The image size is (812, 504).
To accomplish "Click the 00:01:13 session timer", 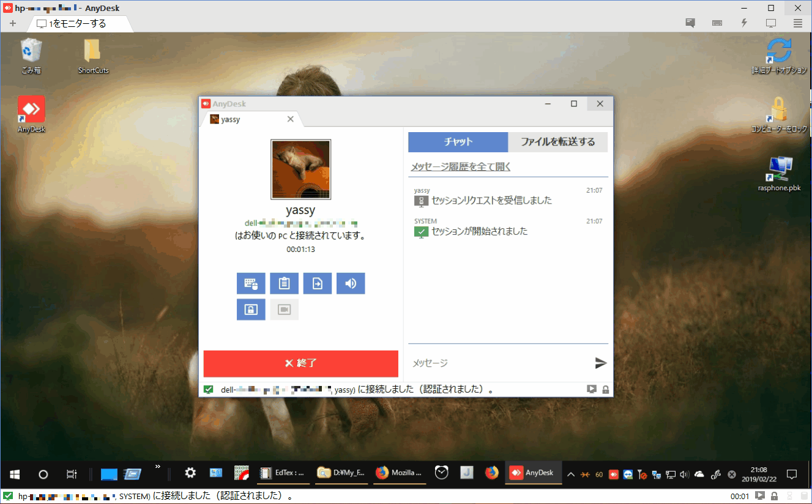I will click(x=300, y=250).
